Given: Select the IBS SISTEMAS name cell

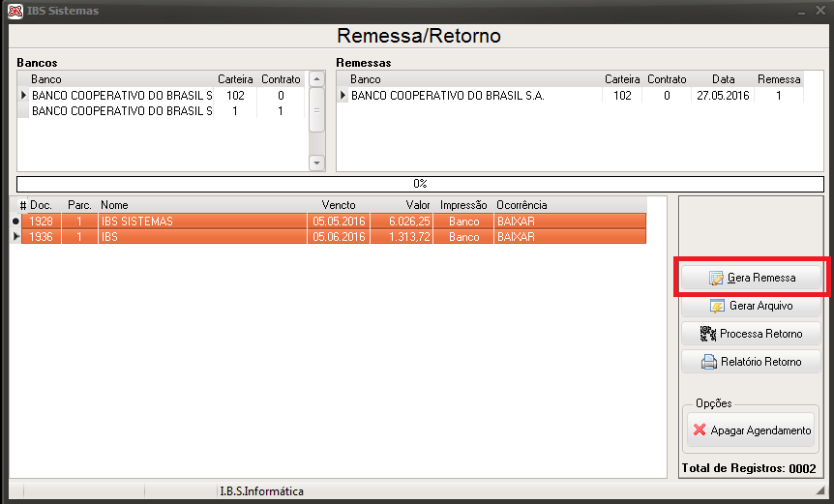Looking at the screenshot, I should coord(202,222).
